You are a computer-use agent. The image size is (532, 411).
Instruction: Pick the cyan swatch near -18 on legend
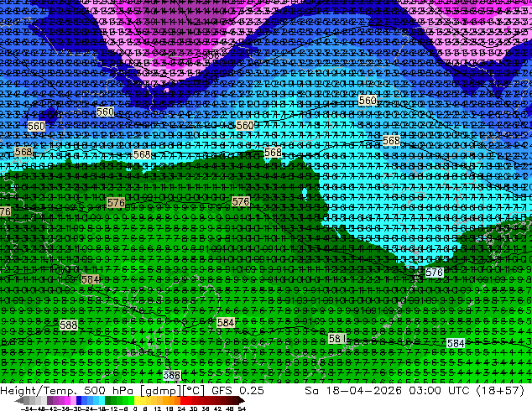click(x=102, y=400)
